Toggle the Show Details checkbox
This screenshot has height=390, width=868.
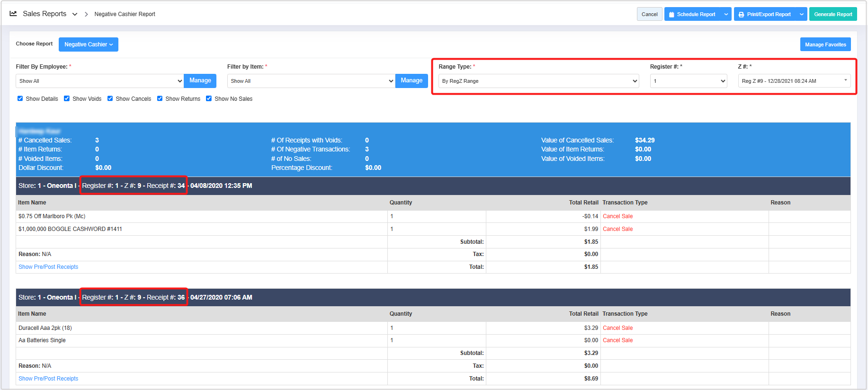(20, 98)
